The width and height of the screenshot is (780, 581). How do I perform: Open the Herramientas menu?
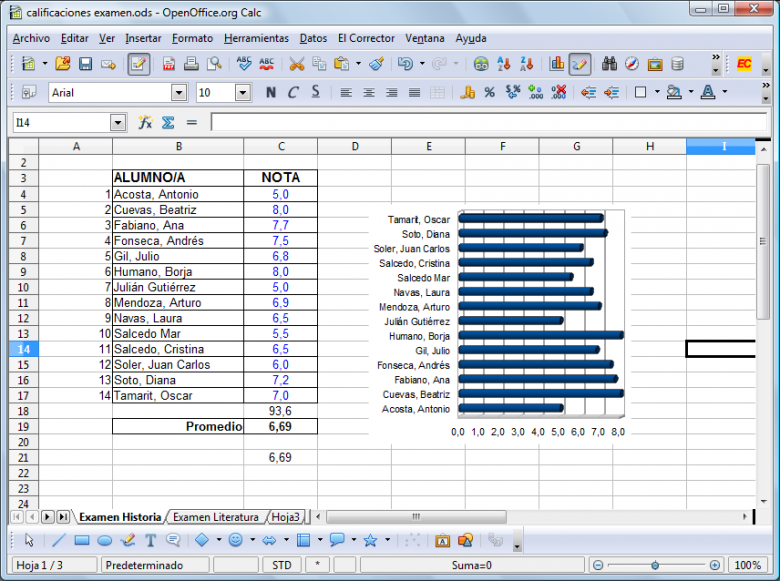point(256,38)
